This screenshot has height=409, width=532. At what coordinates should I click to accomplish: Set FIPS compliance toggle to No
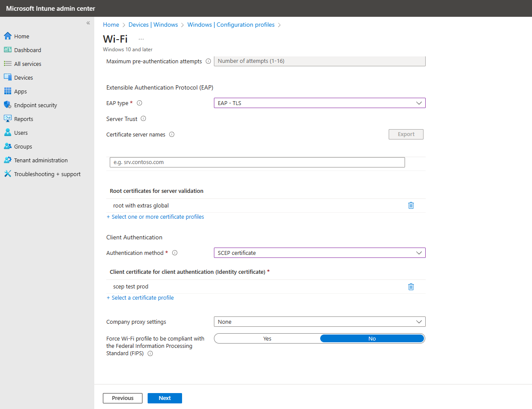tap(372, 339)
